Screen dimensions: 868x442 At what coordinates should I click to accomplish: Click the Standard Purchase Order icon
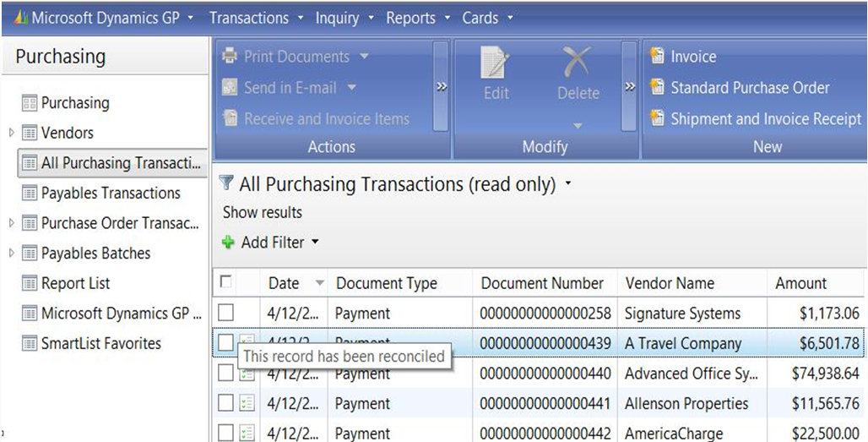pos(657,87)
